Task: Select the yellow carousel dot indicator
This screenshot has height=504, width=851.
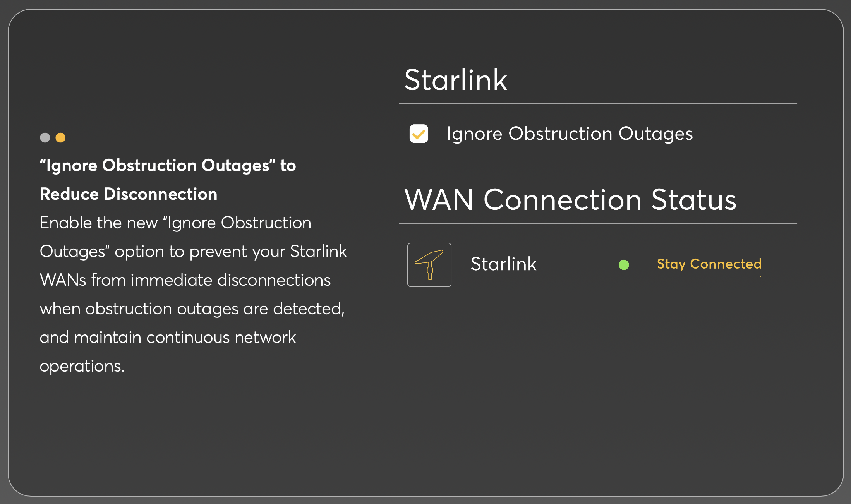Action: click(x=60, y=137)
